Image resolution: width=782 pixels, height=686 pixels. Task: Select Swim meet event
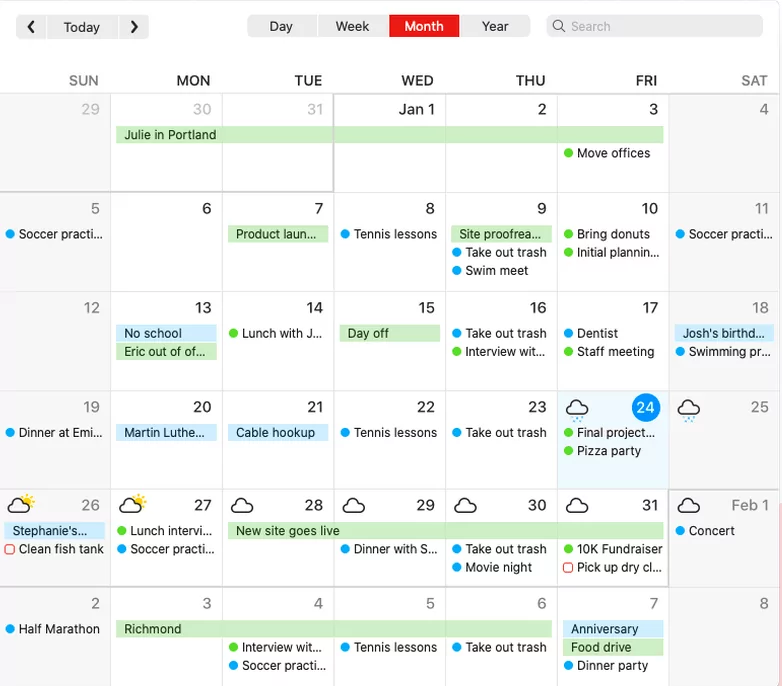click(x=490, y=271)
